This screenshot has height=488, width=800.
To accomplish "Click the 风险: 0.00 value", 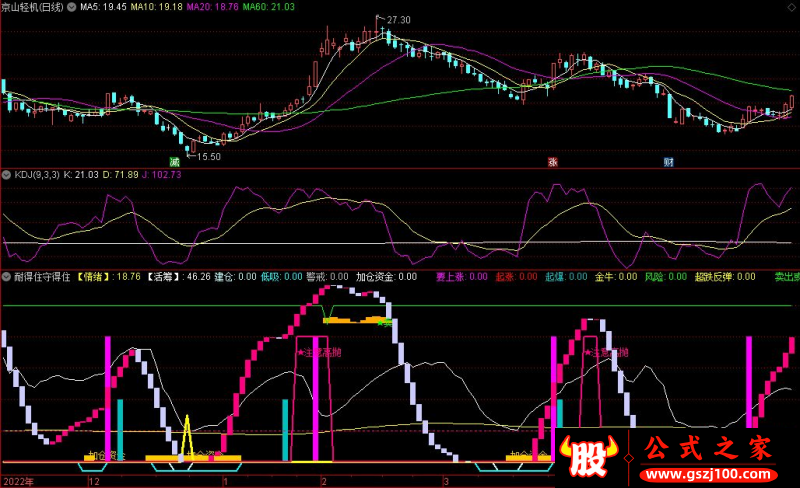I will [x=666, y=277].
